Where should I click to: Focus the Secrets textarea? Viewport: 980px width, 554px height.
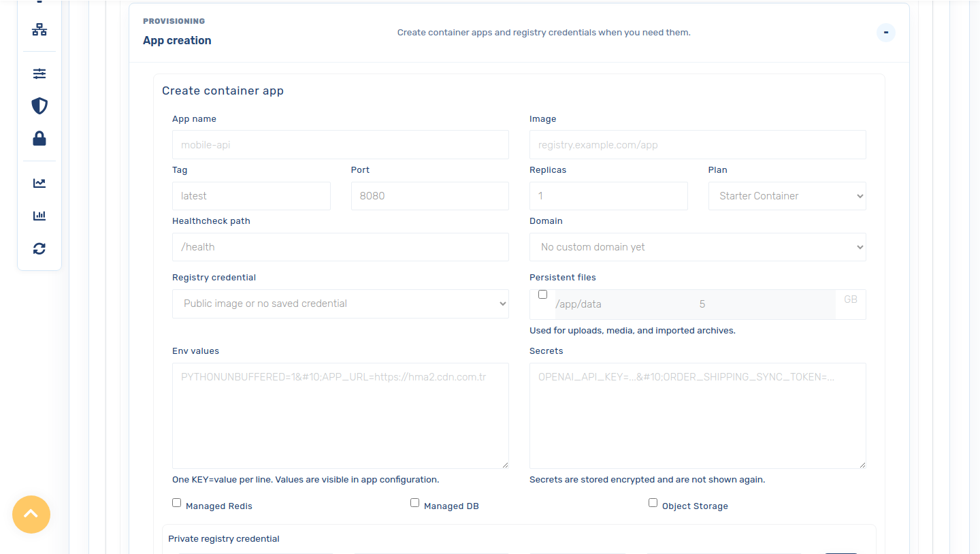click(698, 416)
